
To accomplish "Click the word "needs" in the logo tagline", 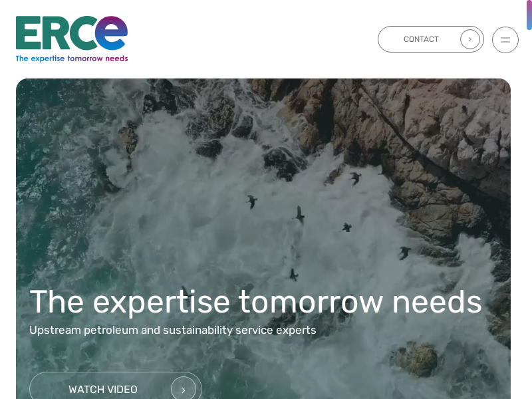I will pyautogui.click(x=116, y=59).
